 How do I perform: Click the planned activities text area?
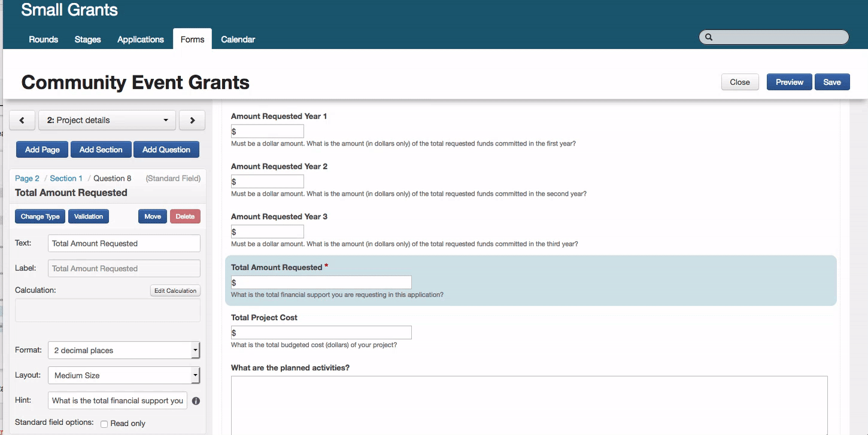point(529,404)
